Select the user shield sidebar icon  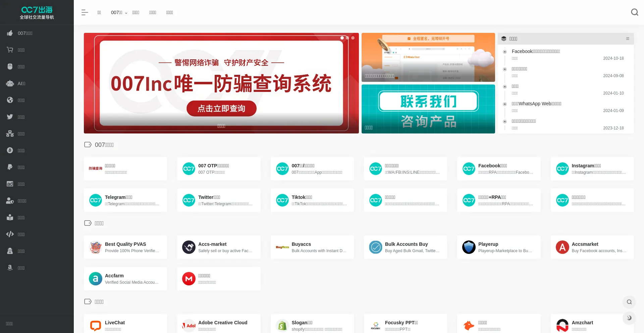point(10,201)
